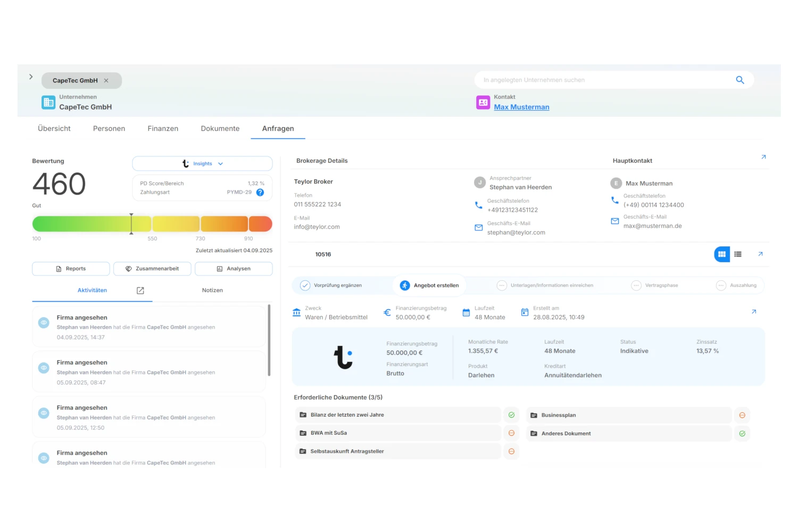
Task: Switch to list view of offers
Action: [x=738, y=254]
